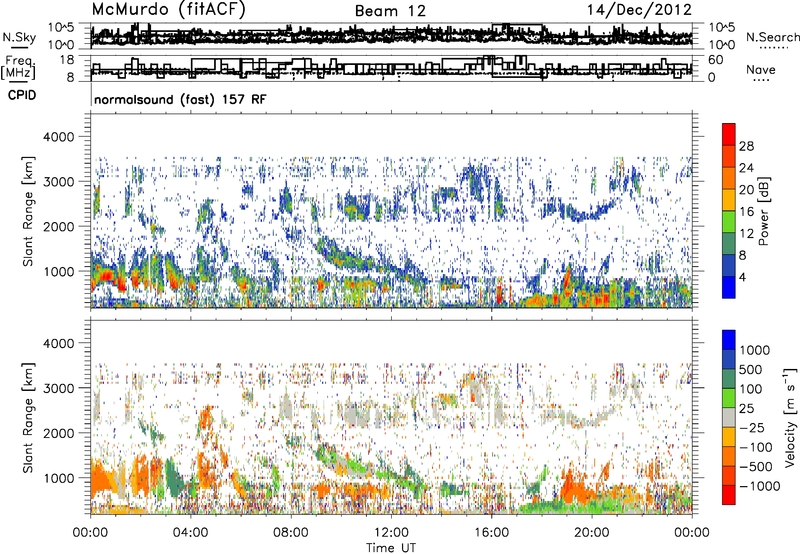This screenshot has width=800, height=554.
Task: Select the 08:00 time axis label
Action: pos(291,533)
